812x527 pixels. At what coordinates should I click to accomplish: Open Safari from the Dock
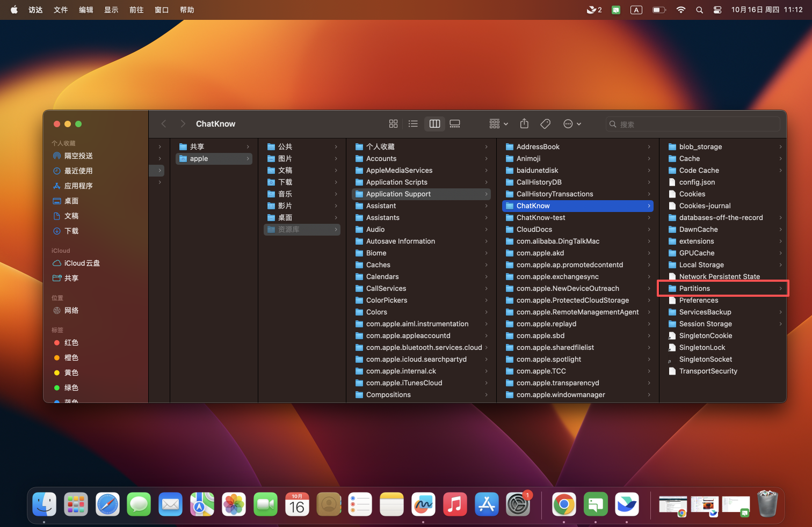[x=107, y=504]
